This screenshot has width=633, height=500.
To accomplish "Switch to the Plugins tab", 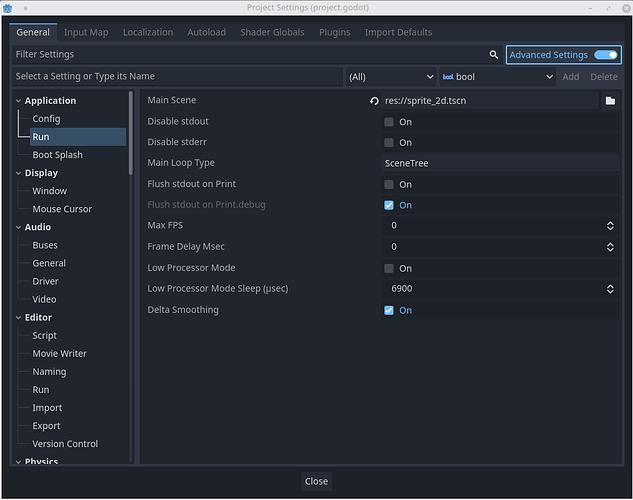I will (335, 32).
